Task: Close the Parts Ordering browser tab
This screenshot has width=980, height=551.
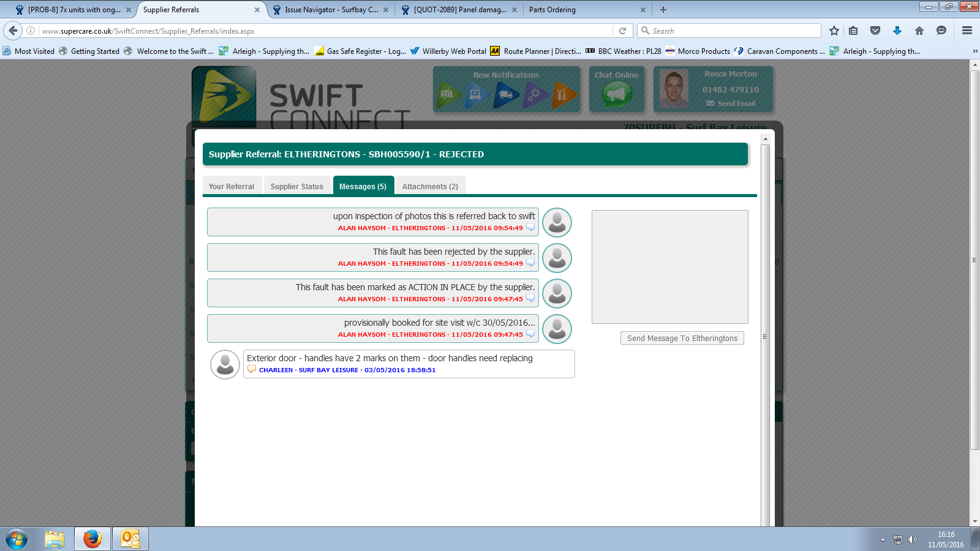Action: [x=643, y=10]
